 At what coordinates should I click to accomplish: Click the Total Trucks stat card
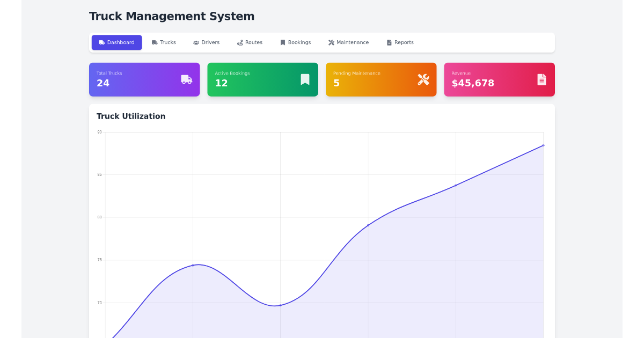pyautogui.click(x=144, y=79)
